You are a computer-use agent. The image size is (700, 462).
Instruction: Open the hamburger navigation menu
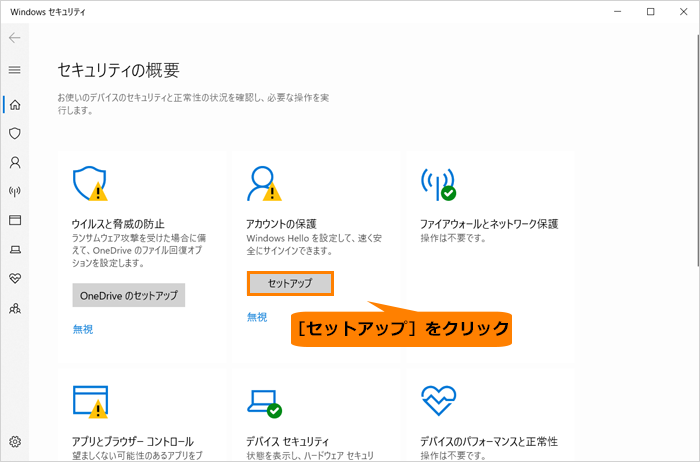pos(15,70)
